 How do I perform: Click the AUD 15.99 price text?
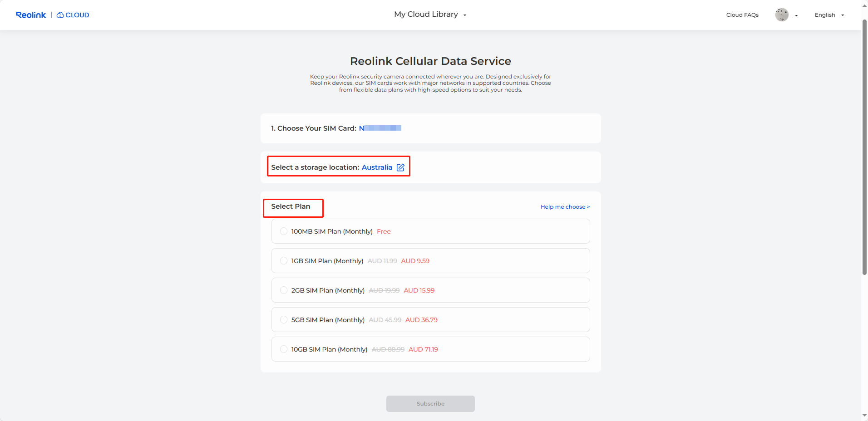pyautogui.click(x=419, y=290)
